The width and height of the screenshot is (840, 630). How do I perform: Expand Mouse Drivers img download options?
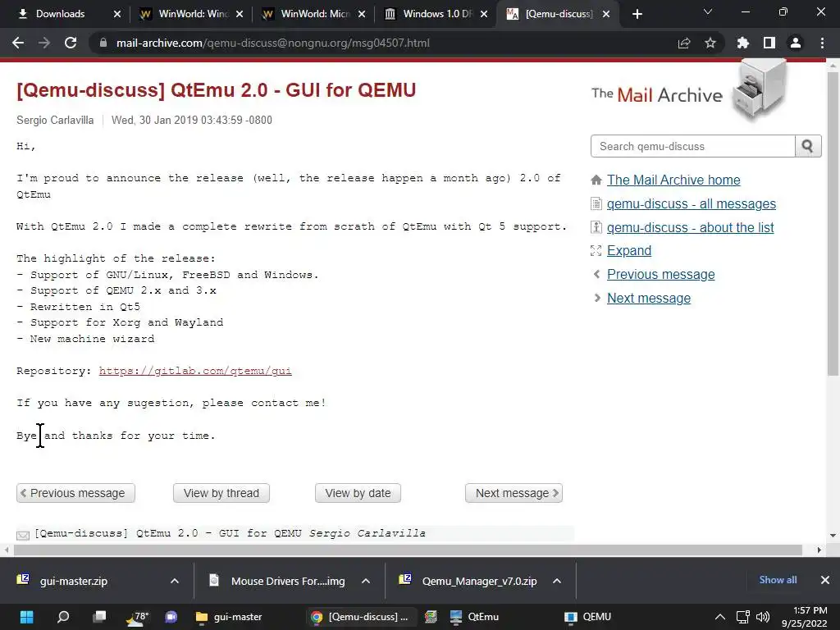pyautogui.click(x=366, y=582)
